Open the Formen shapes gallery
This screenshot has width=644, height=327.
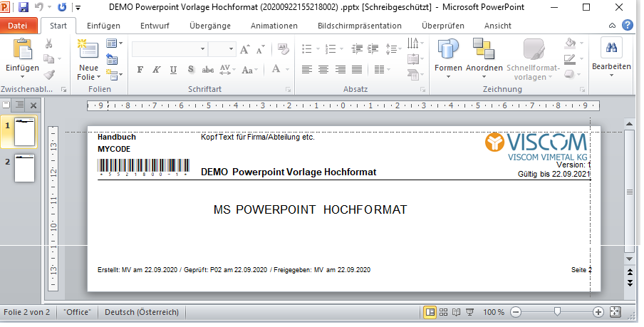(x=449, y=58)
